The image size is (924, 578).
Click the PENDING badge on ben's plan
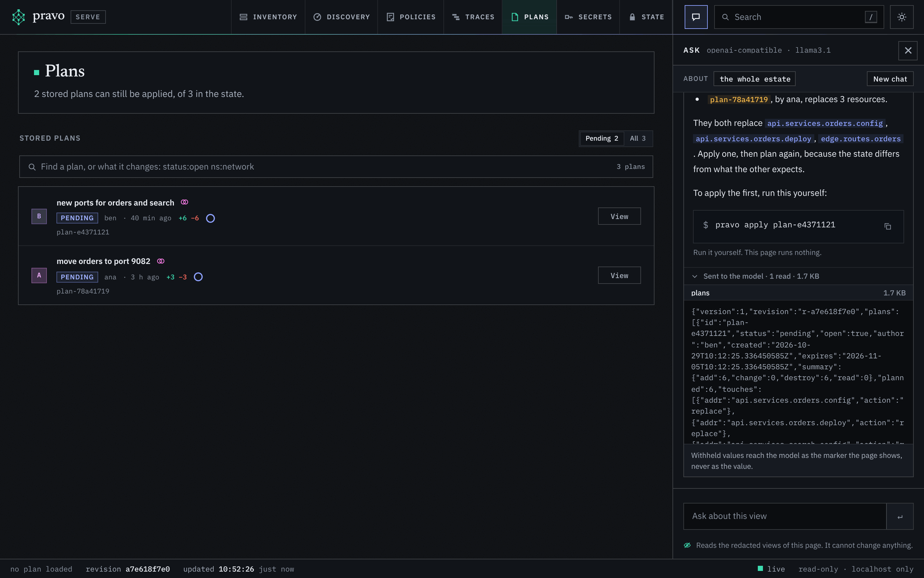(77, 218)
